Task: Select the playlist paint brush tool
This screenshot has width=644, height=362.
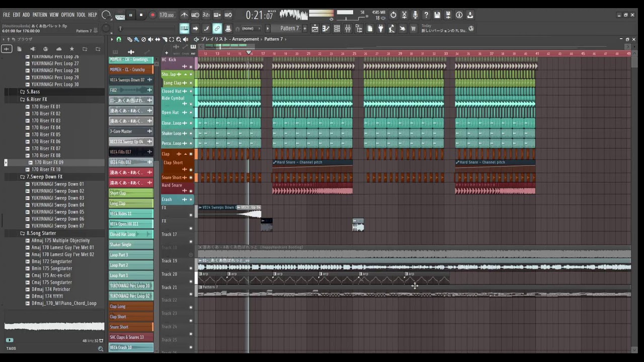Action: click(x=136, y=39)
